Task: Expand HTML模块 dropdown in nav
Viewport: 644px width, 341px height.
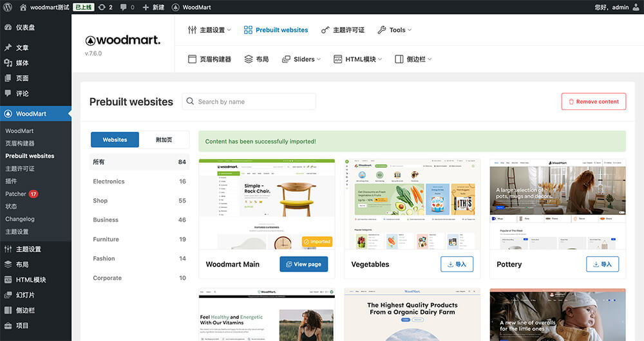Action: click(357, 59)
